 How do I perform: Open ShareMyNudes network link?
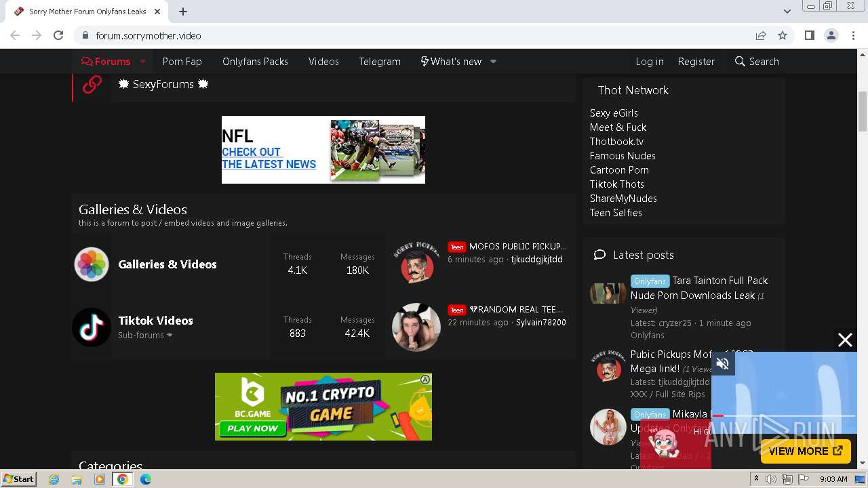(623, 199)
